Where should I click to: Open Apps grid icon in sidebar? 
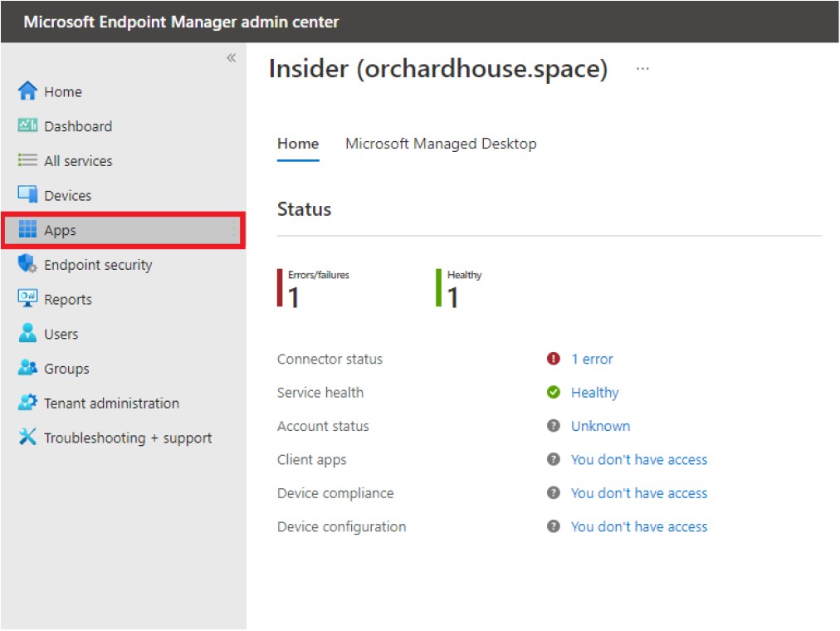28,230
